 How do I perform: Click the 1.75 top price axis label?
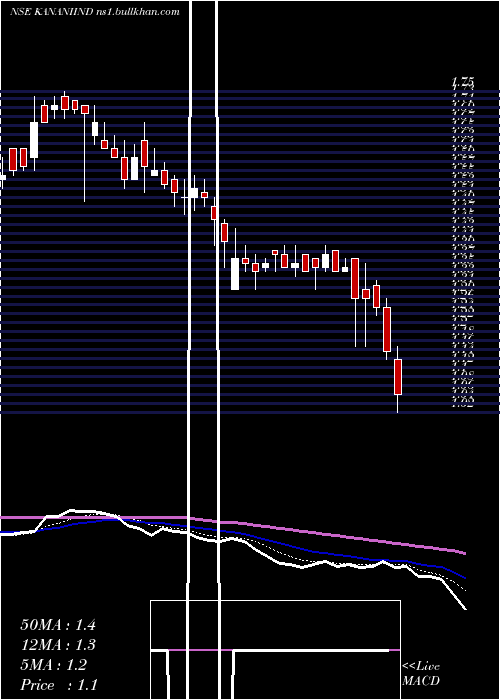[x=463, y=82]
